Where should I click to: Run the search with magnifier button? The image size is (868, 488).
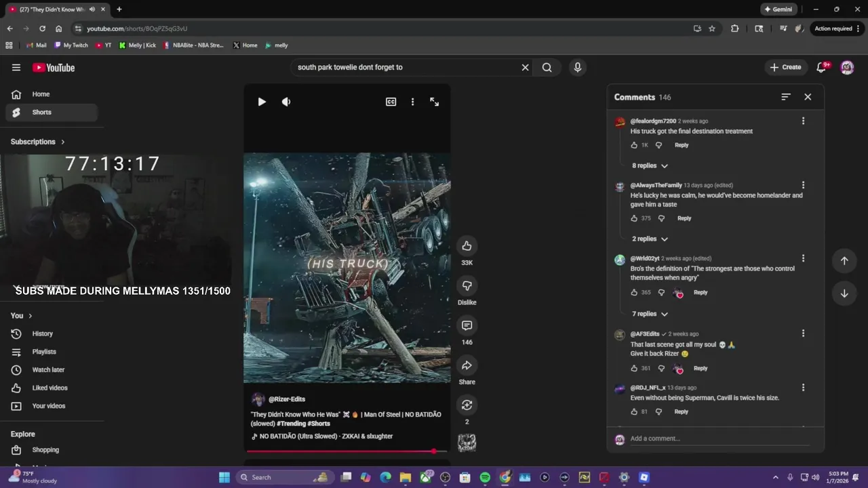click(547, 67)
